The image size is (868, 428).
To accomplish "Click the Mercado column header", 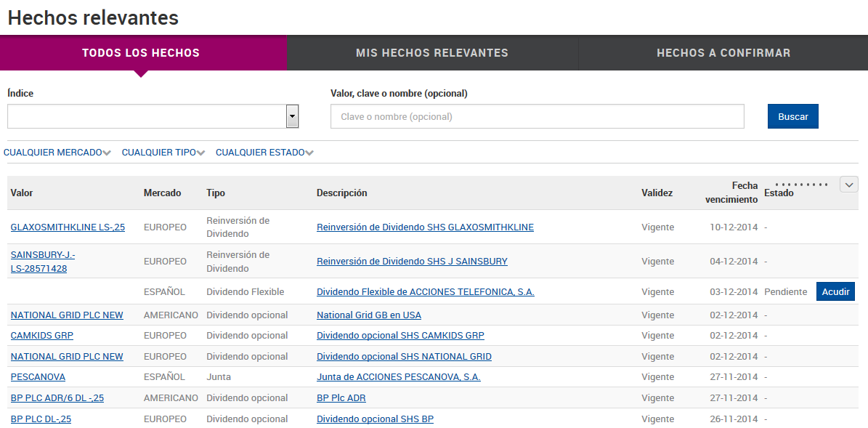I will click(x=162, y=193).
